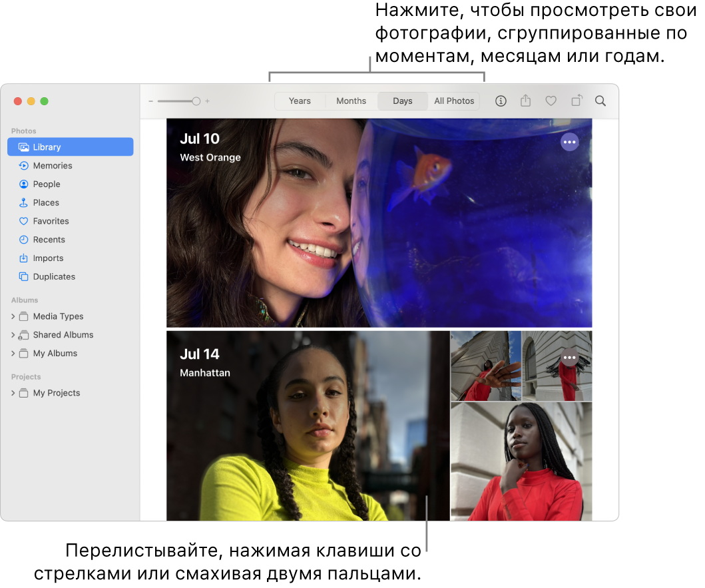This screenshot has width=705, height=588.
Task: Click the Memories sidebar icon
Action: point(23,166)
